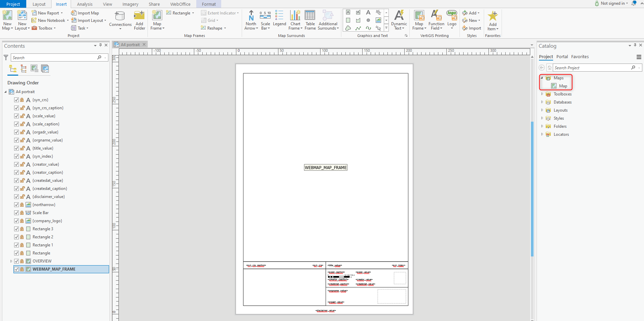The image size is (644, 321).
Task: Click the VertiGIS Logo icon
Action: [452, 15]
